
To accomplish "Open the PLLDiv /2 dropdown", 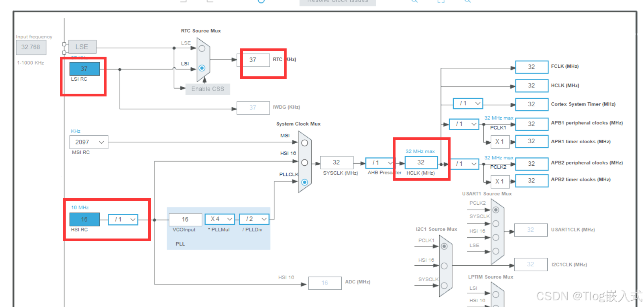I will 254,219.
